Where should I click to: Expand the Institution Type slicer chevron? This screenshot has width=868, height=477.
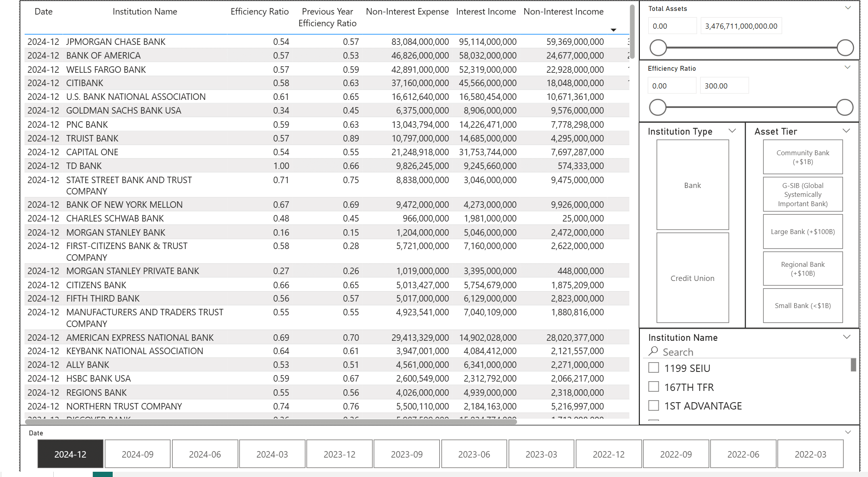pos(732,131)
